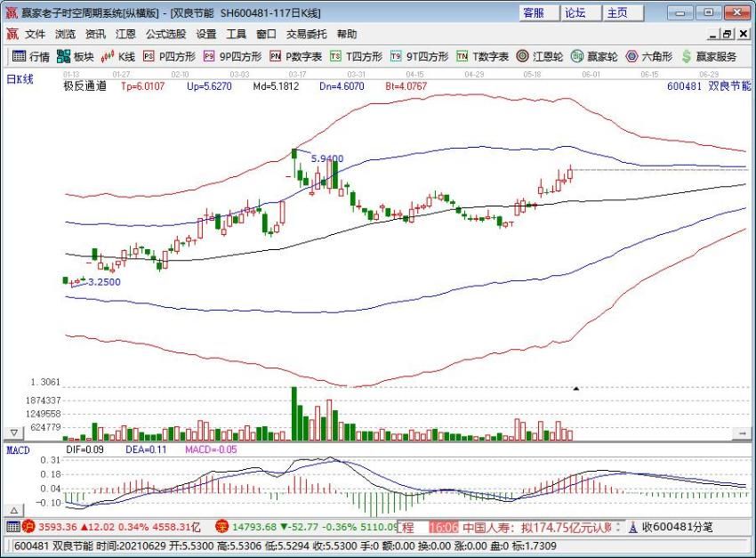Click the small button at volume panel right edge

[742, 433]
